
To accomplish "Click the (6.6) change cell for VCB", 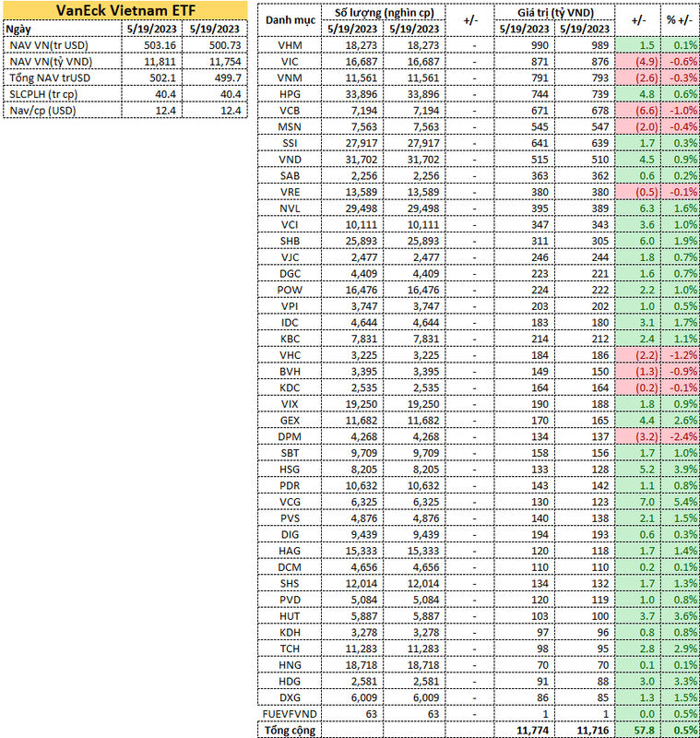I will point(638,111).
